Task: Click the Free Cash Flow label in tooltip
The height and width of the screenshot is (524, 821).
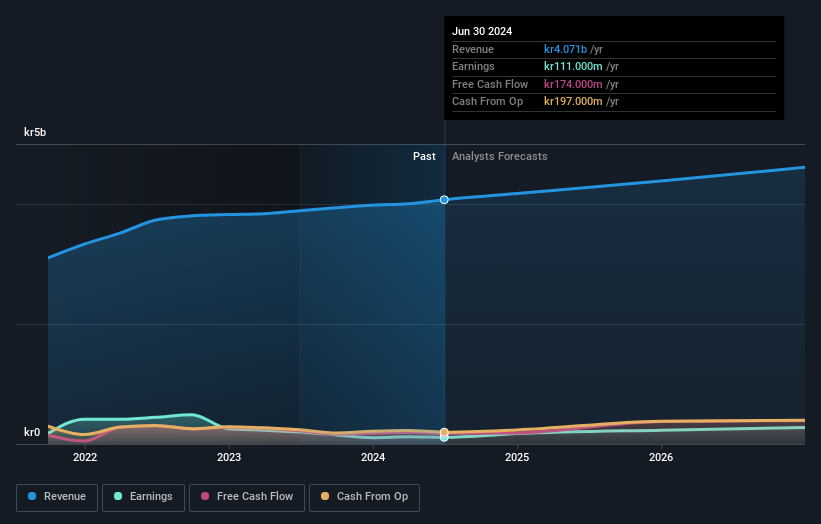Action: [490, 84]
